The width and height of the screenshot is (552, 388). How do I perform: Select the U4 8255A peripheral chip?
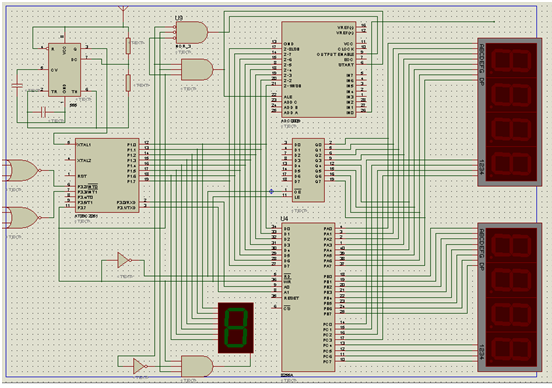click(308, 297)
